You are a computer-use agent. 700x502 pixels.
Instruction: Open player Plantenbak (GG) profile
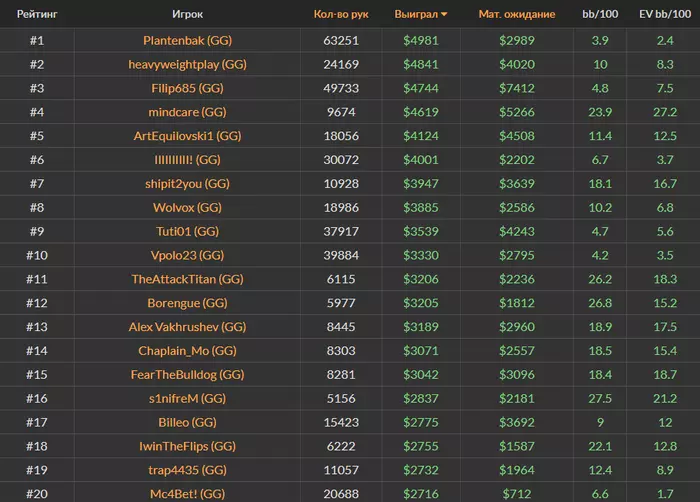click(x=188, y=41)
